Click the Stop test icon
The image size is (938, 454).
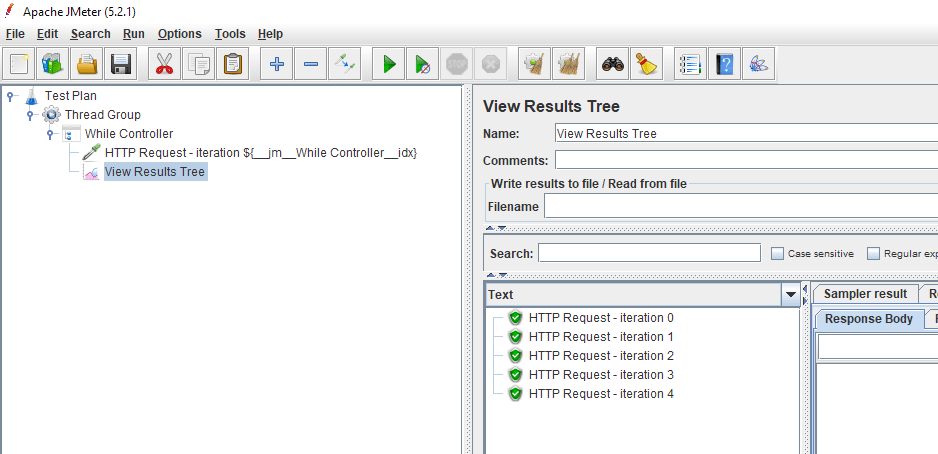click(x=456, y=63)
